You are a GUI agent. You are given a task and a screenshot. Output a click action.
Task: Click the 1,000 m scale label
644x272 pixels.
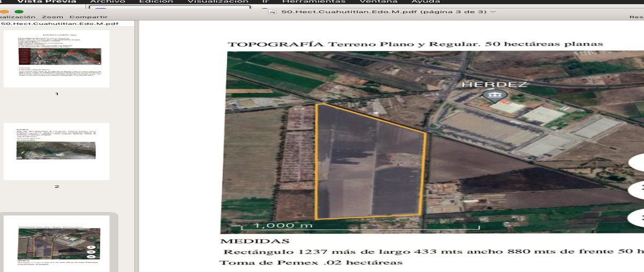283,225
